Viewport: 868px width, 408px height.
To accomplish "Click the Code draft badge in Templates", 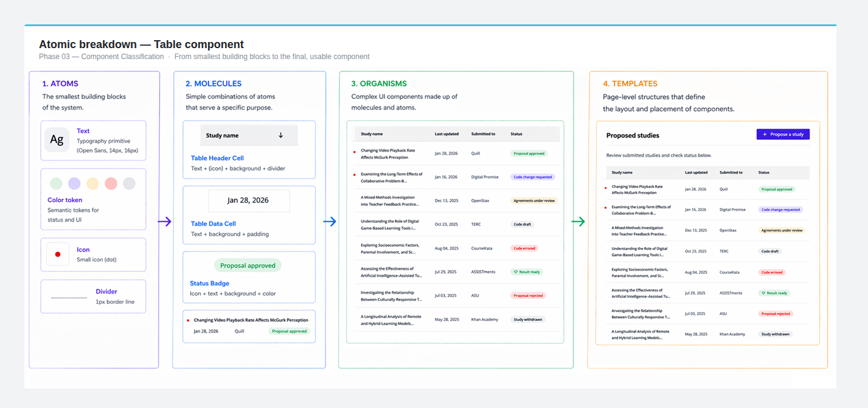I will point(769,251).
